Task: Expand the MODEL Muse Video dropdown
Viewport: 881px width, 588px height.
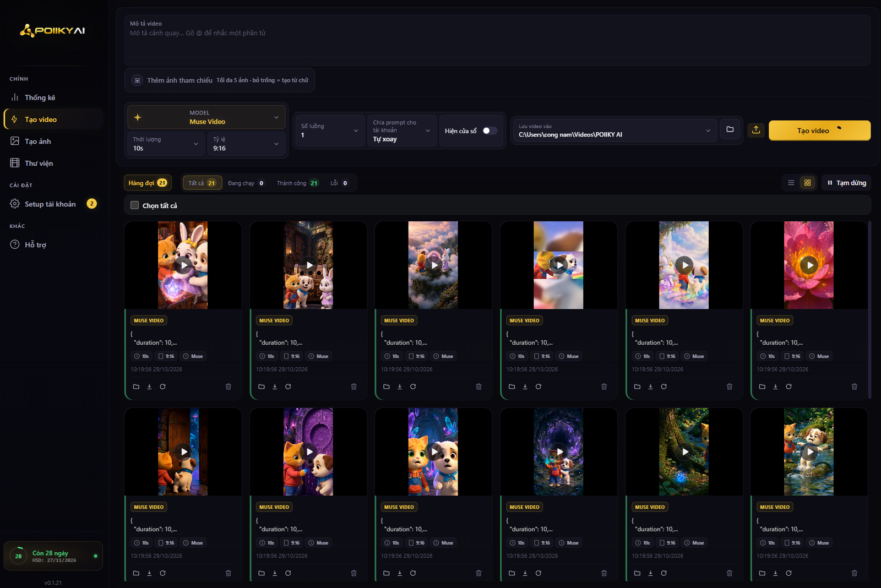Action: 206,117
